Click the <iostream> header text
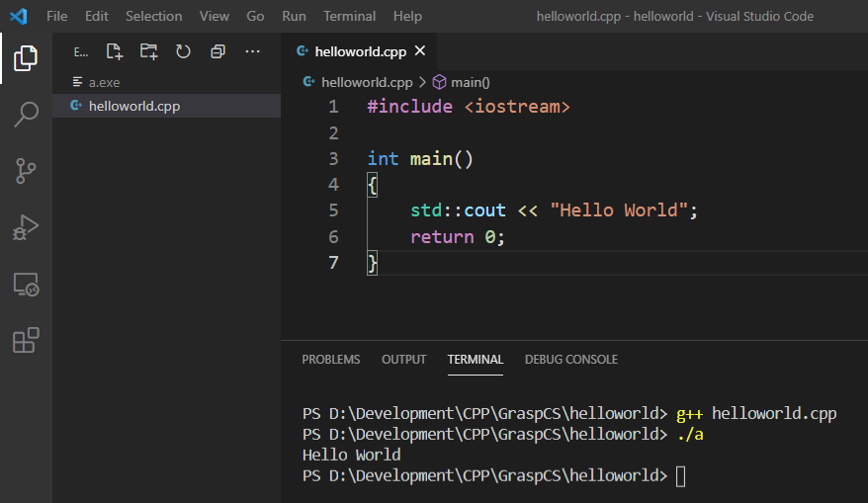The width and height of the screenshot is (868, 503). [x=517, y=107]
